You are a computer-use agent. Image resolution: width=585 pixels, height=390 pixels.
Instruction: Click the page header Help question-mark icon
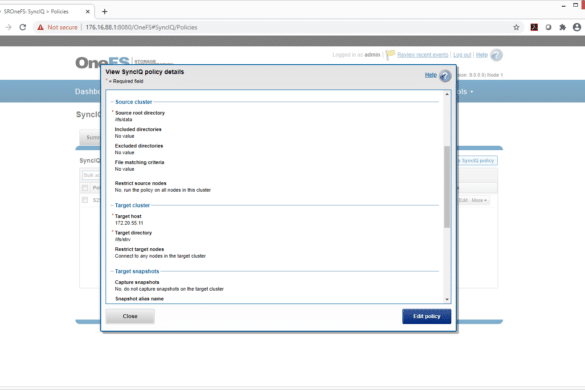496,55
